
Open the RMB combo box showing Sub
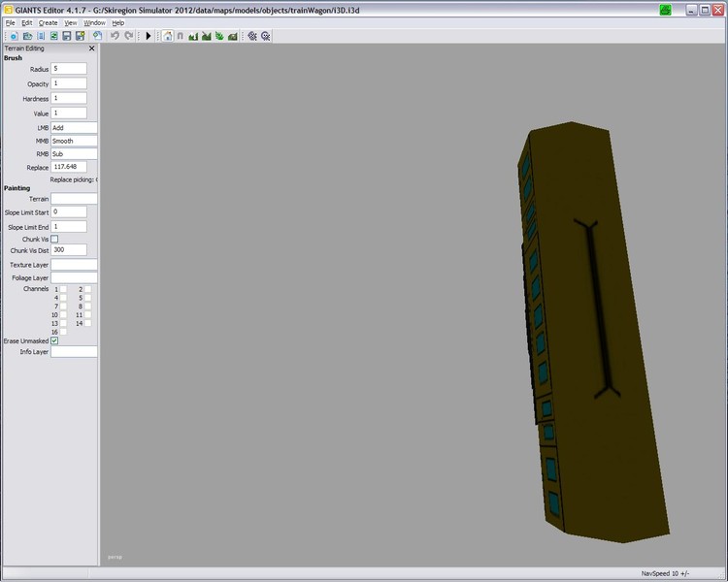pos(74,153)
